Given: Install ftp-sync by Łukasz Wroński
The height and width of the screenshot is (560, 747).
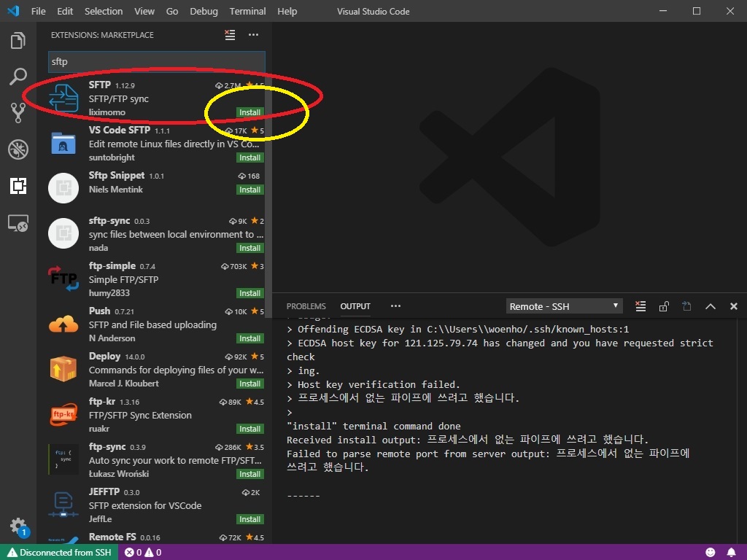Looking at the screenshot, I should pos(249,474).
